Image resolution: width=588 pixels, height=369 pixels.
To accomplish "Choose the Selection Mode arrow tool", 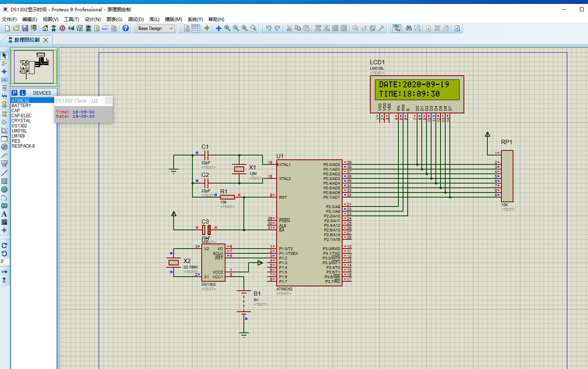I will (x=4, y=55).
